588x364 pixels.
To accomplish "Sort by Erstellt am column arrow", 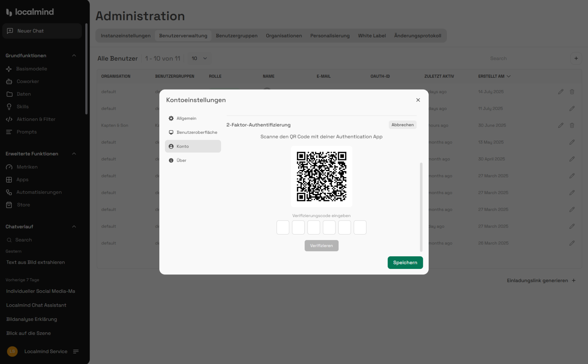I will click(x=509, y=76).
